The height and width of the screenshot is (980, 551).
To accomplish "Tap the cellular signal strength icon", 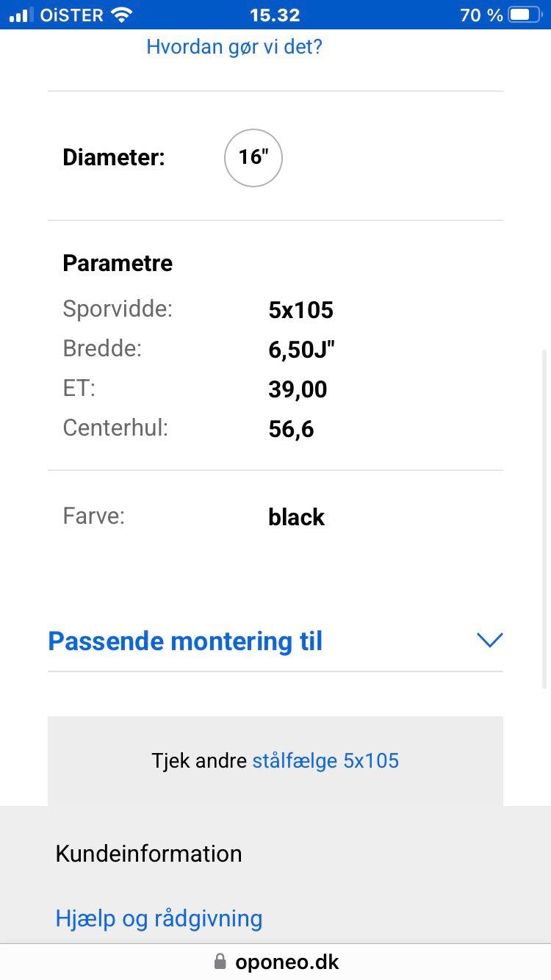I will (21, 15).
